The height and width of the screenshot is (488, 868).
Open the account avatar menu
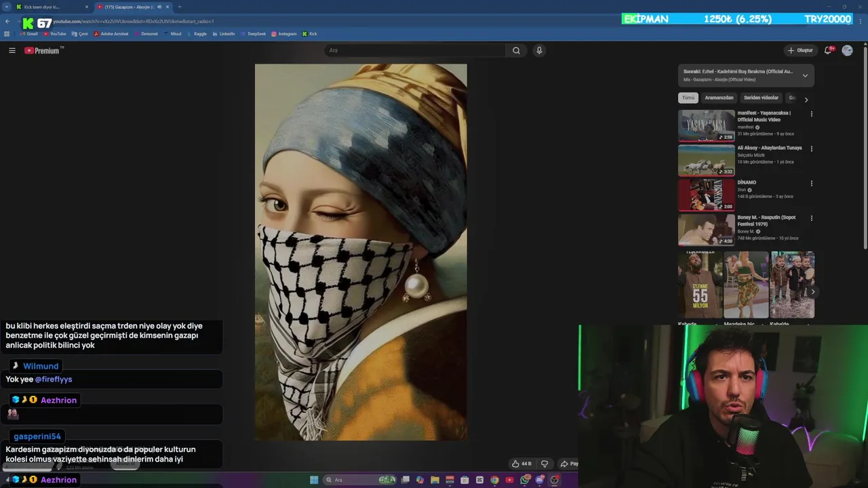click(x=847, y=50)
